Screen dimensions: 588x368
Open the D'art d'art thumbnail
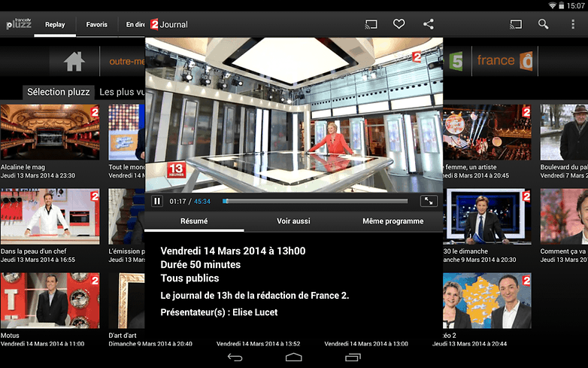(126, 300)
